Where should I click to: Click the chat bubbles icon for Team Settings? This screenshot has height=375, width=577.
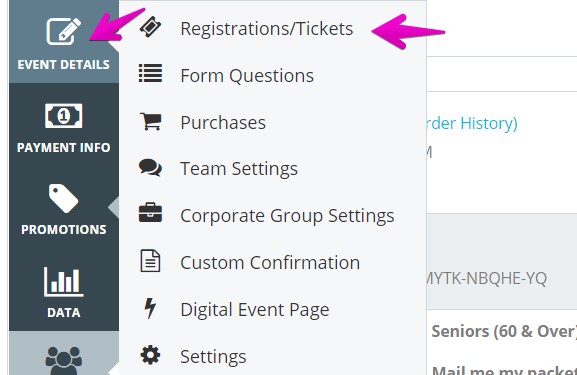pos(150,167)
